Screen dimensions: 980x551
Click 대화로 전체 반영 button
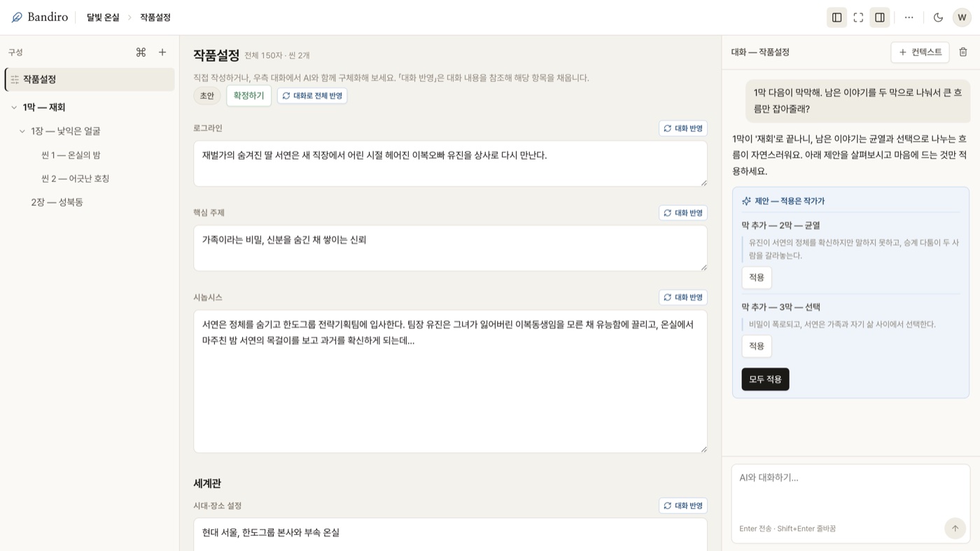[312, 96]
